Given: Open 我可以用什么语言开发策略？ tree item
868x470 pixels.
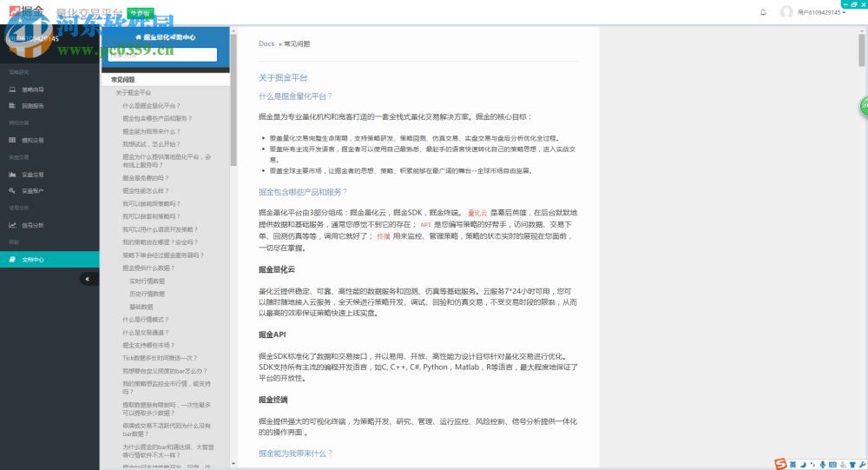Looking at the screenshot, I should [160, 228].
